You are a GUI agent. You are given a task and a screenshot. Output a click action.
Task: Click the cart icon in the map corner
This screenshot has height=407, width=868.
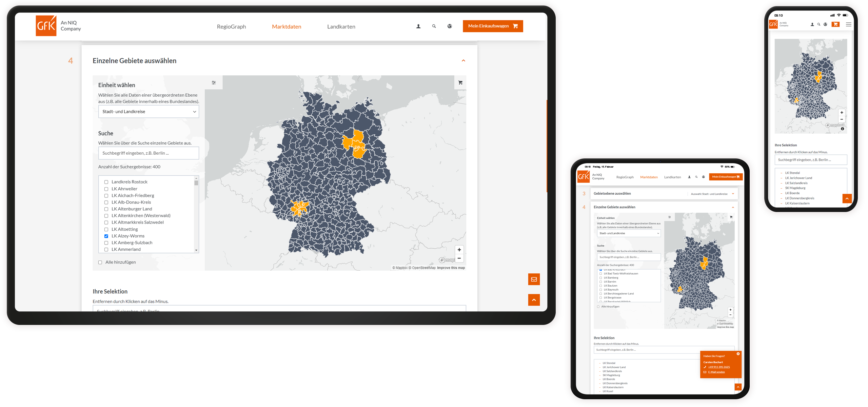pyautogui.click(x=460, y=82)
